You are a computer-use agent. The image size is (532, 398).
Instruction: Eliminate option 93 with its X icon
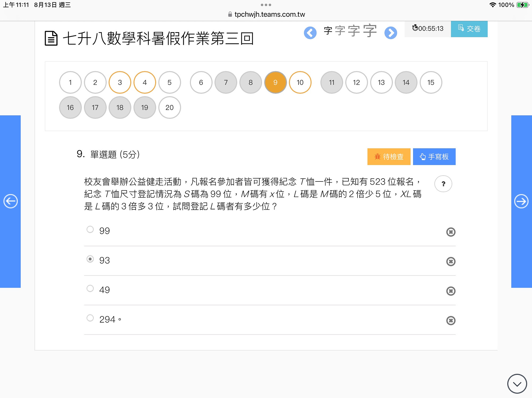tap(451, 261)
